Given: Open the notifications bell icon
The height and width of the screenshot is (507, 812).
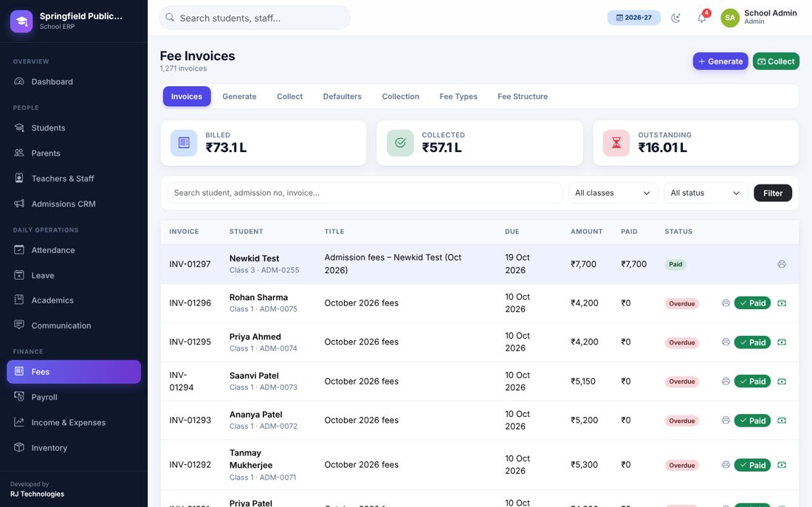Looking at the screenshot, I should [x=702, y=18].
